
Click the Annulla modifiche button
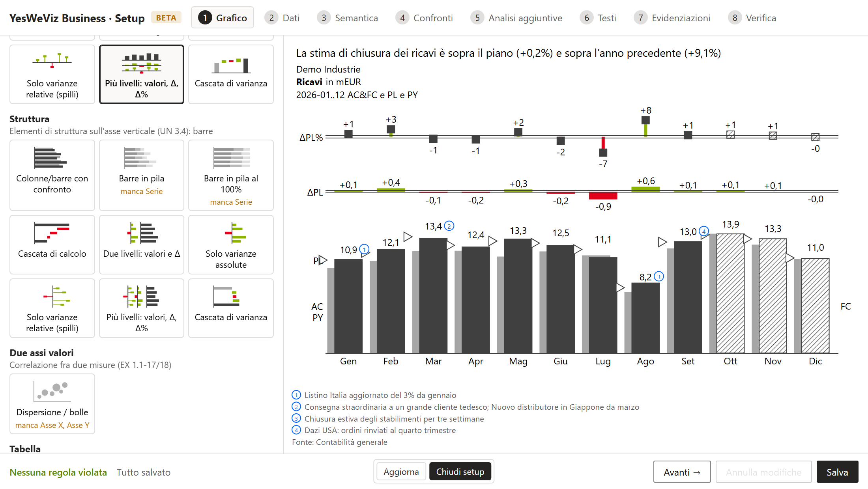pos(763,472)
